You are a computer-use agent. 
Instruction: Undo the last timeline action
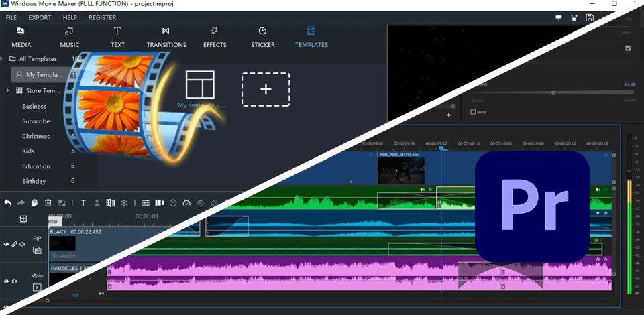tap(7, 202)
